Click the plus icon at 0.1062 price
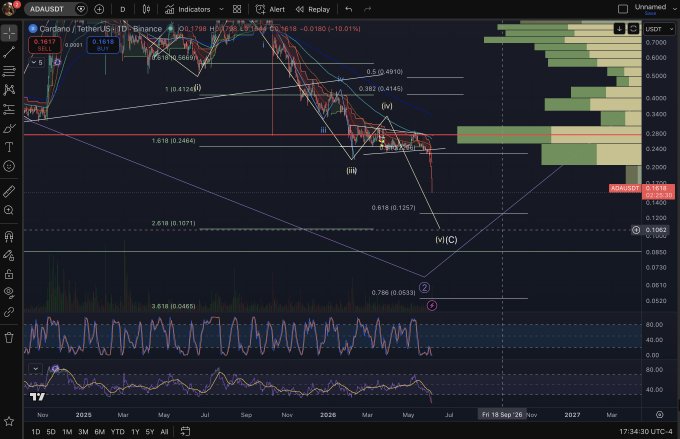Screen dimensions: 680x439 [636, 230]
